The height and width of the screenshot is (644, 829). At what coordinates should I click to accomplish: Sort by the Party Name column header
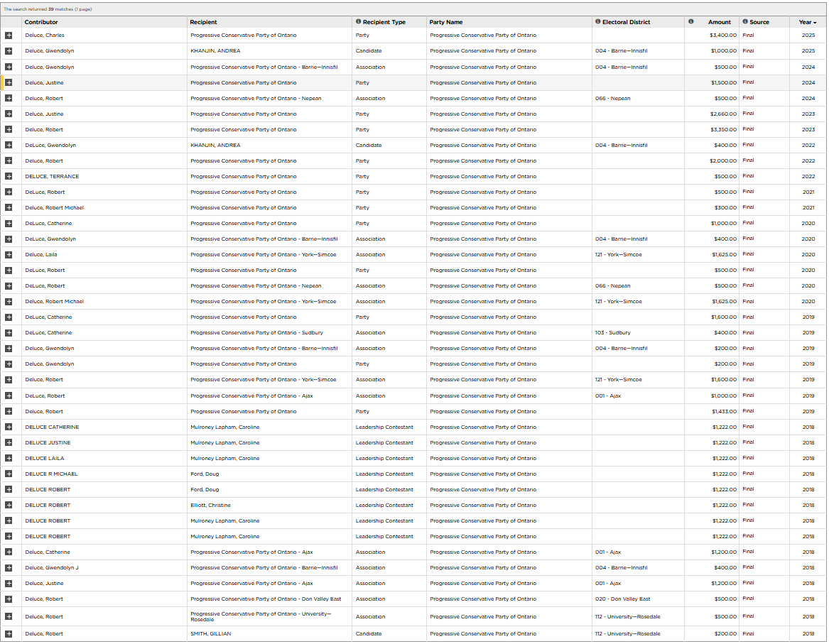445,22
